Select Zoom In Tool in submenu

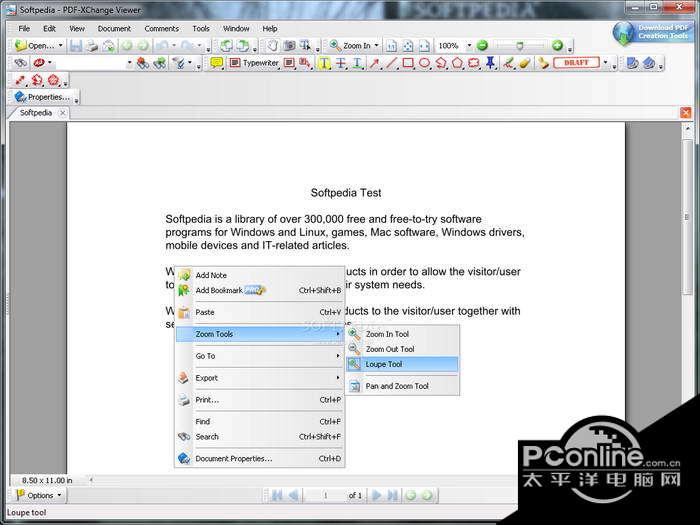402,334
